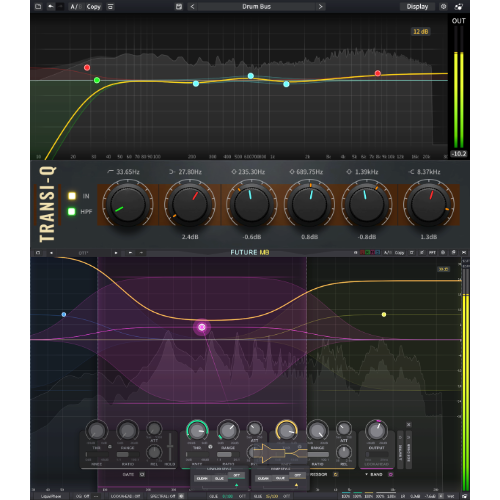Image resolution: width=500 pixels, height=500 pixels.
Task: Go to next preset arrow after Drum Bus
Action: pos(320,7)
